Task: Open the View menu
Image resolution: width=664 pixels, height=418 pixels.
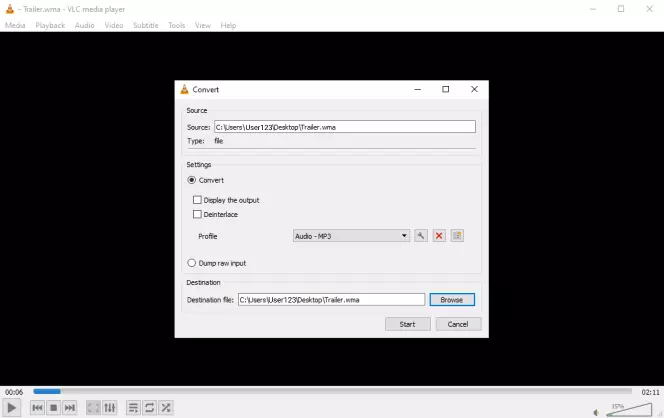Action: tap(203, 25)
